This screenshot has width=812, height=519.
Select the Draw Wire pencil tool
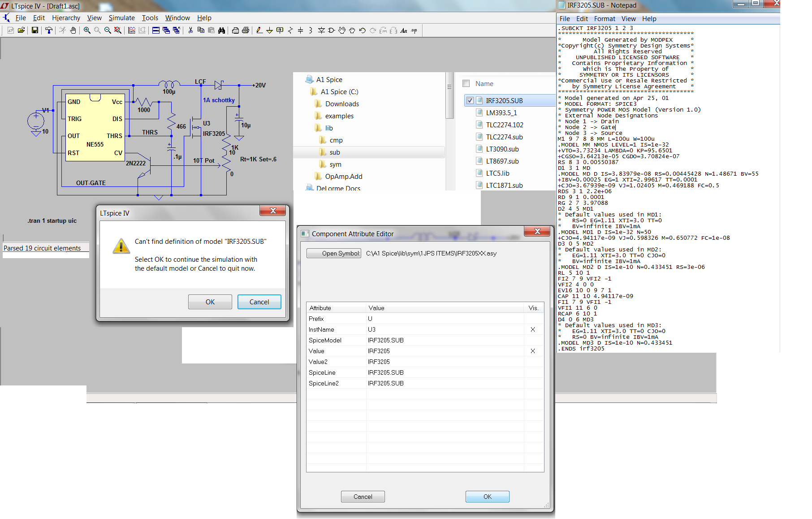(x=259, y=30)
